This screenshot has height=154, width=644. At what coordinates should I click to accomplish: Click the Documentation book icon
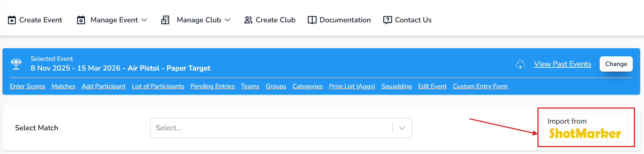(x=312, y=20)
